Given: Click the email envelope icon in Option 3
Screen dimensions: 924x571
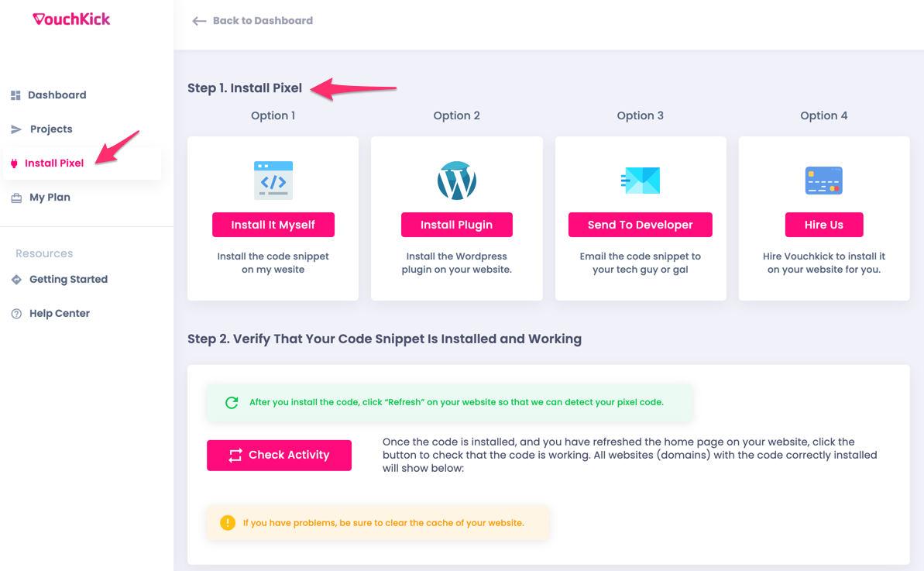Looking at the screenshot, I should coord(641,181).
